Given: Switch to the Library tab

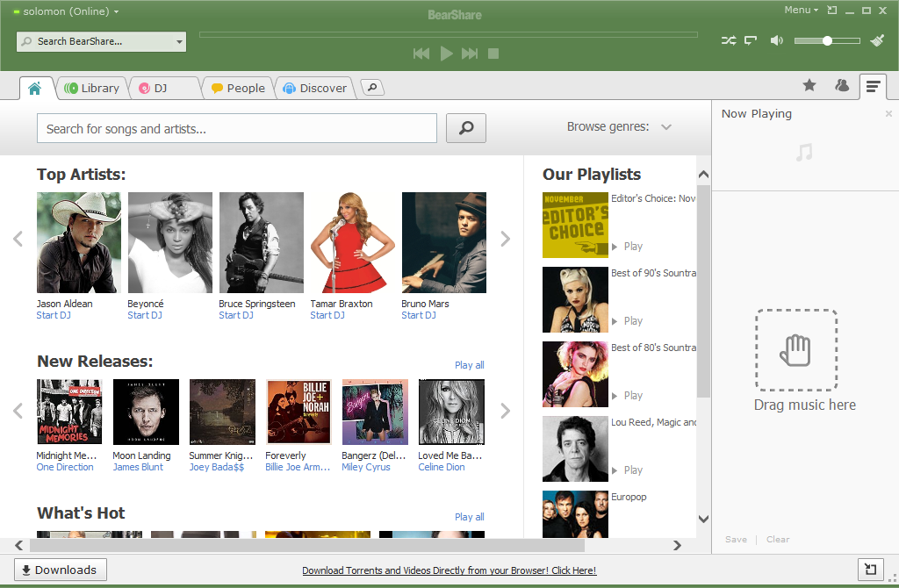Looking at the screenshot, I should pos(91,89).
